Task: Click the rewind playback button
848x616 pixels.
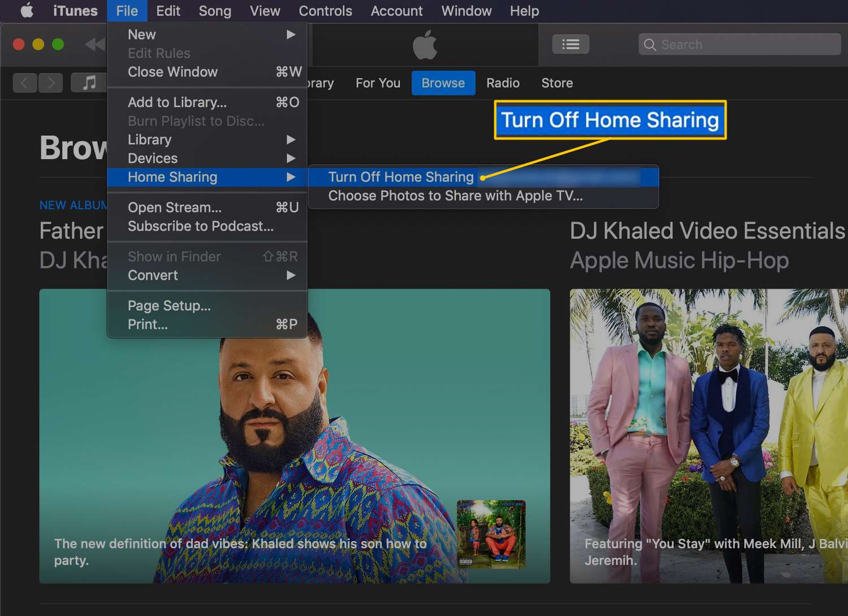Action: [95, 45]
